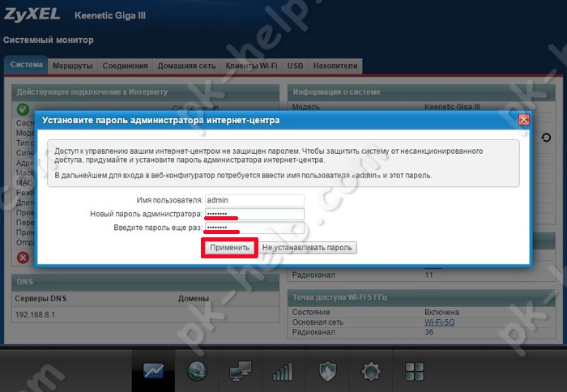This screenshot has height=392, width=567.
Task: Switch to the Маршруты tab
Action: click(x=73, y=66)
